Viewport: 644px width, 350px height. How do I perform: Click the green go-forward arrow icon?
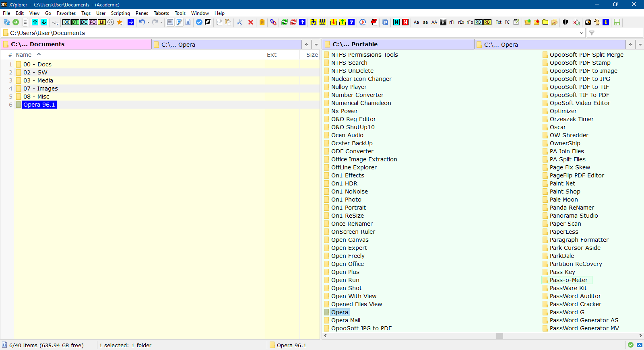point(16,22)
